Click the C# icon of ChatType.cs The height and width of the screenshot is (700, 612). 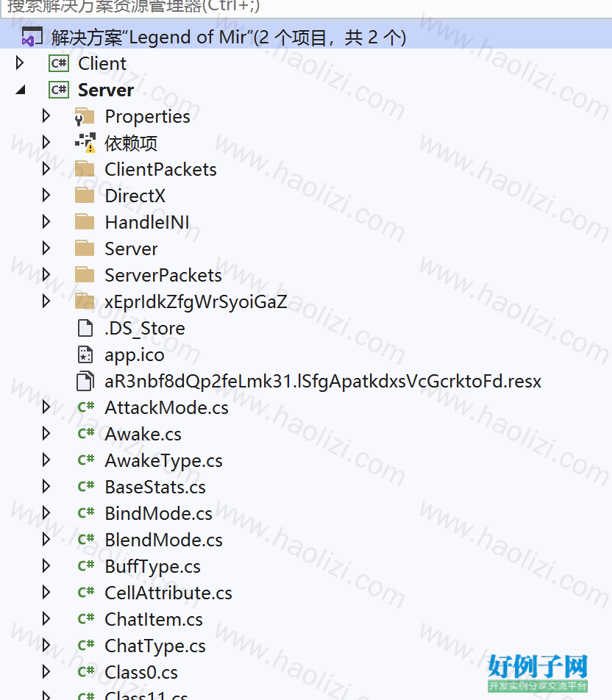click(x=86, y=645)
